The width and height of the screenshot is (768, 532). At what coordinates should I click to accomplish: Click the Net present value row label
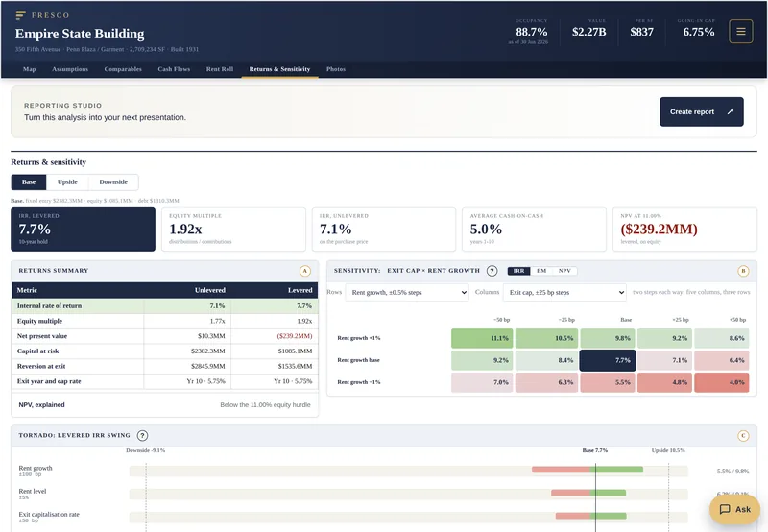coord(42,336)
